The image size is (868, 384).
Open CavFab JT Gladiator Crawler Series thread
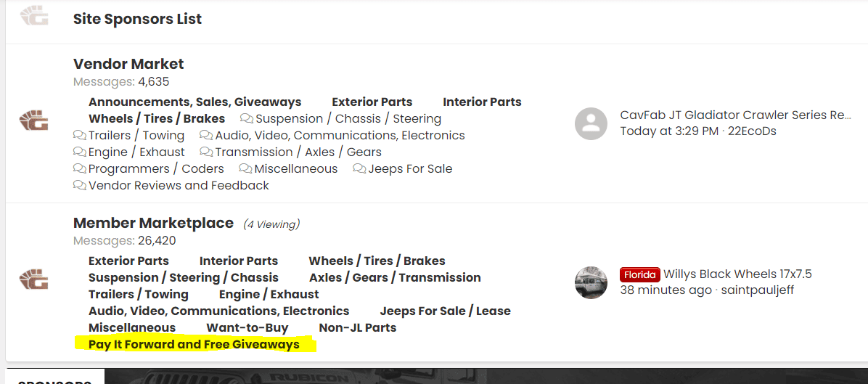[x=735, y=115]
